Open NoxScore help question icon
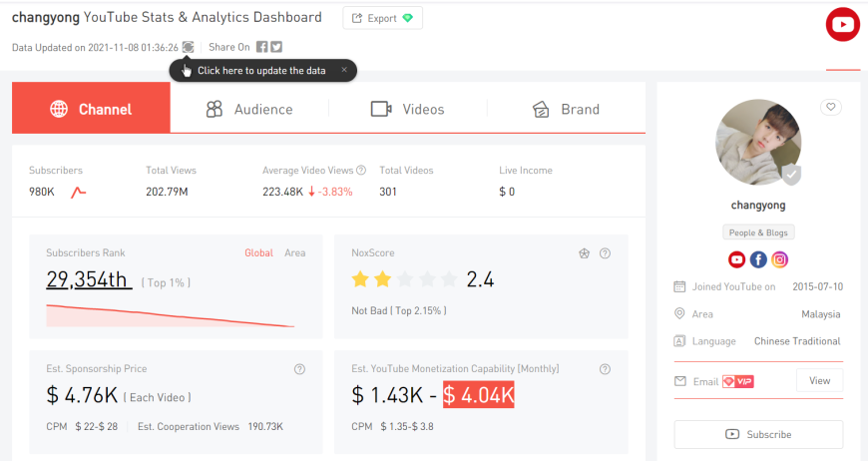 tap(605, 253)
